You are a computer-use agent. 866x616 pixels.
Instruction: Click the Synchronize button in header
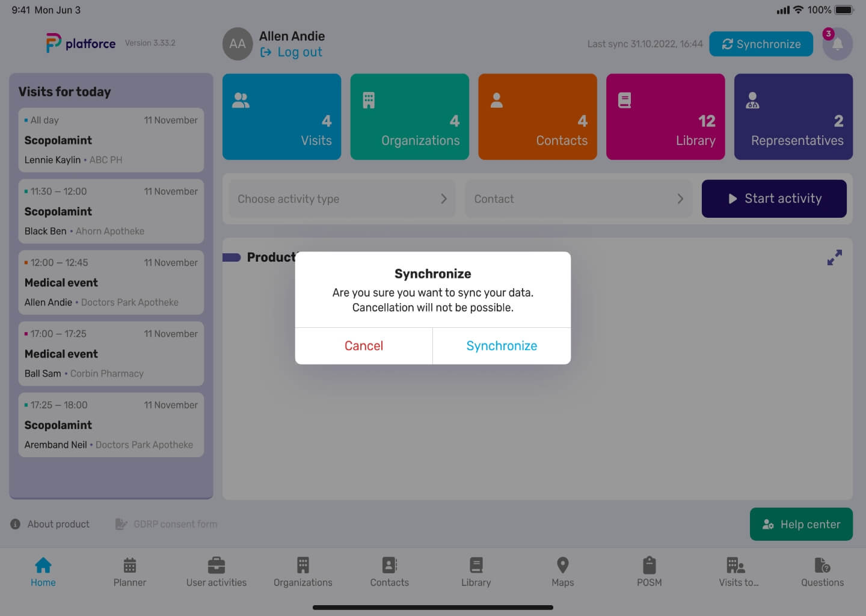[x=761, y=44]
